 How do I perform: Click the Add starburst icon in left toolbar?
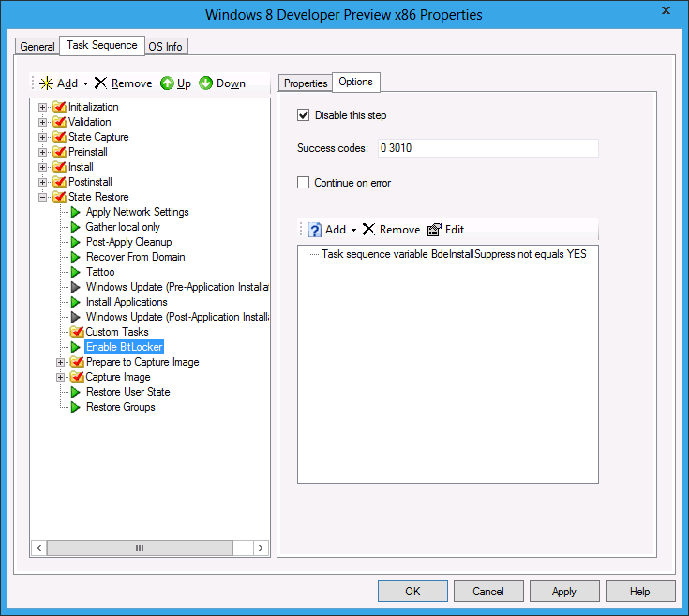click(46, 83)
